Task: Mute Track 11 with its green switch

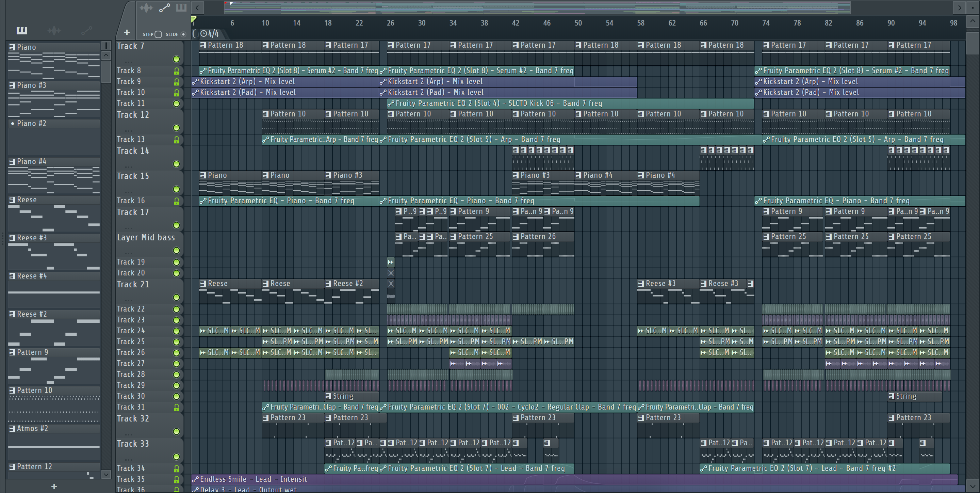Action: (176, 104)
